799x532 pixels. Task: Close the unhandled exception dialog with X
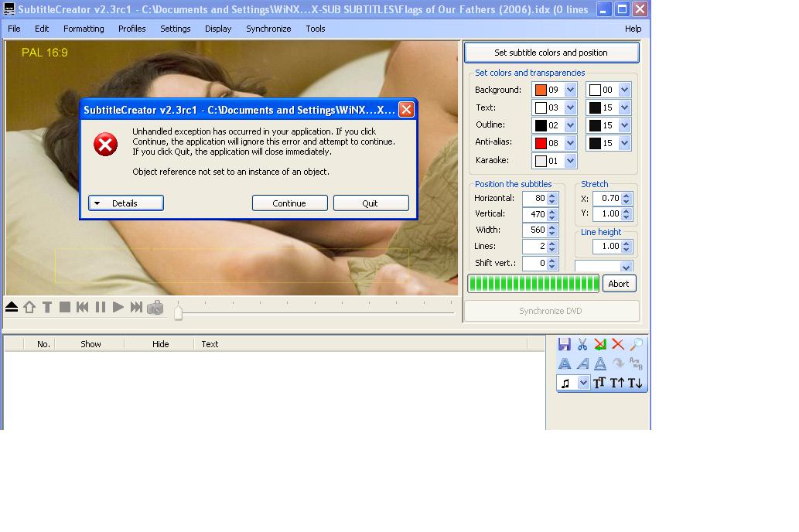(406, 110)
